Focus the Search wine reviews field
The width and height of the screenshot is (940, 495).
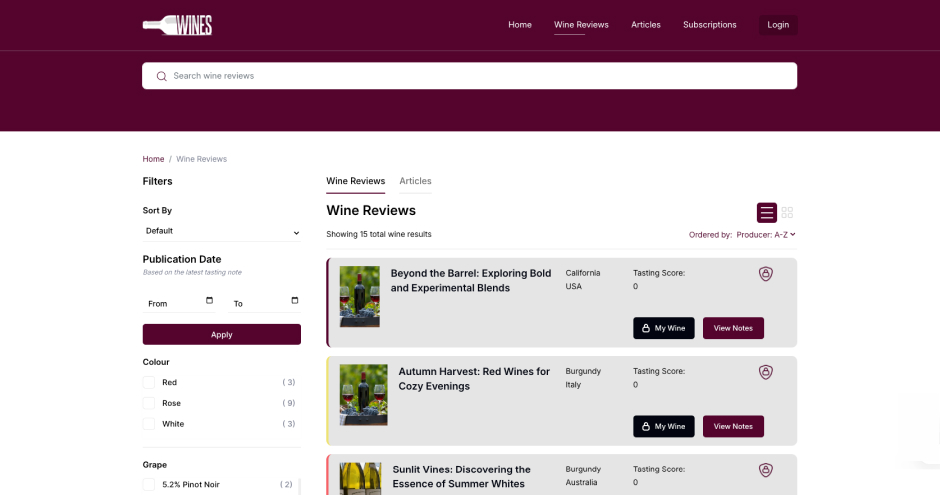[x=469, y=76]
